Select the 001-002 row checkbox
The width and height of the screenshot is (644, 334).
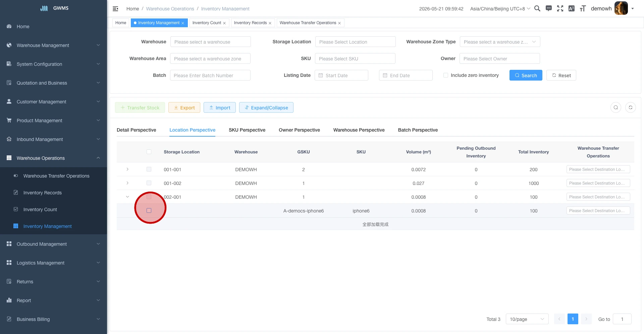tap(149, 183)
